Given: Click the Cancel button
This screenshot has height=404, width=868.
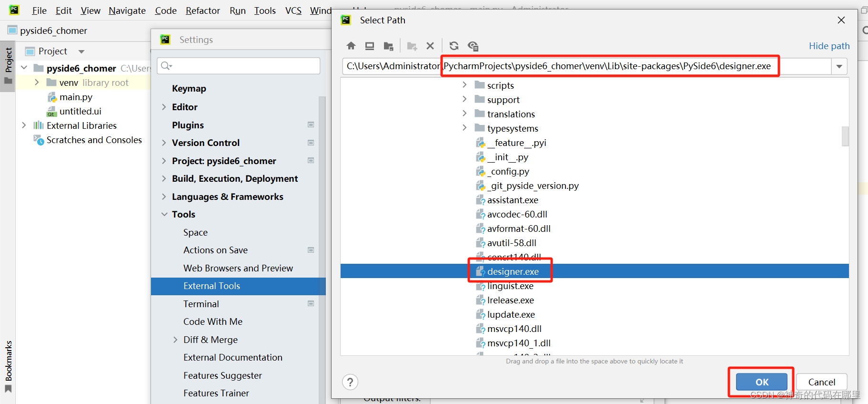Looking at the screenshot, I should pos(822,382).
